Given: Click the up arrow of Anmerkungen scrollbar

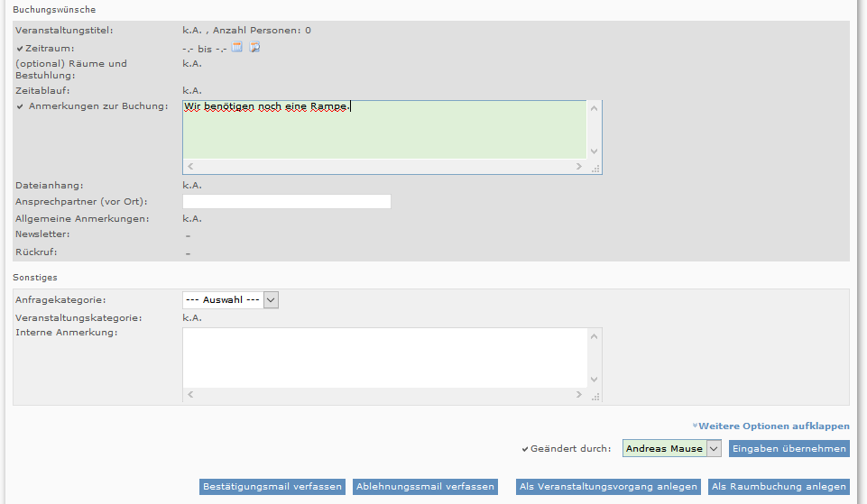Looking at the screenshot, I should click(x=594, y=108).
